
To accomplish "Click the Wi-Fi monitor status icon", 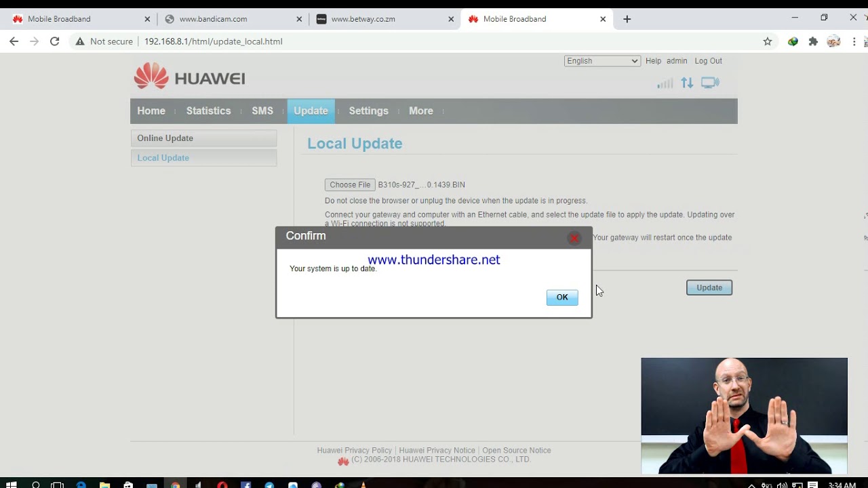I will pyautogui.click(x=710, y=83).
